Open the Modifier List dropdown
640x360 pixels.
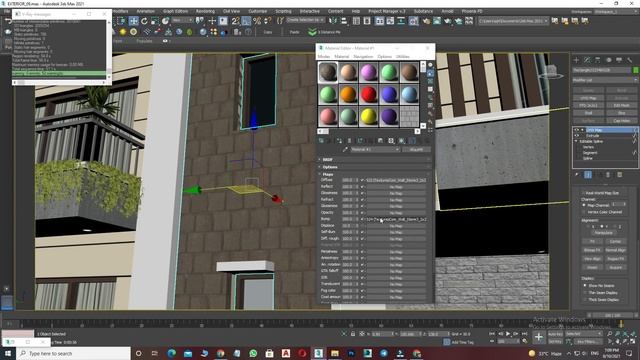coord(605,80)
